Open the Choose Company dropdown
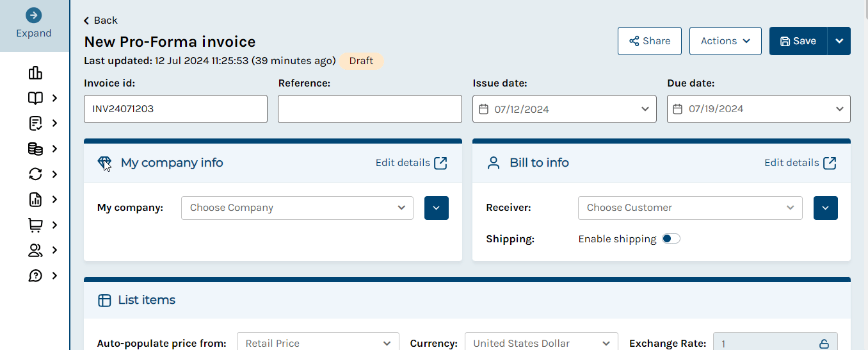Image resolution: width=868 pixels, height=350 pixels. pyautogui.click(x=297, y=208)
